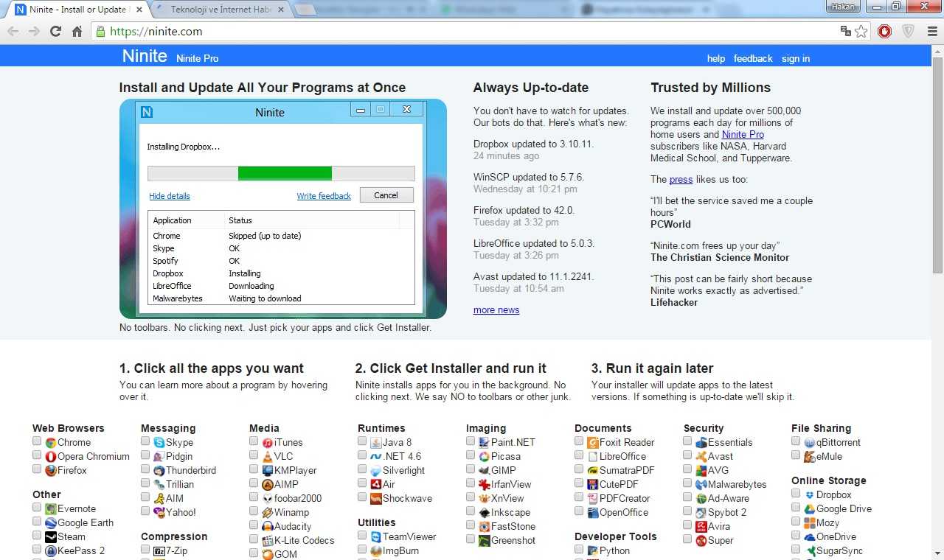Tick the Skype checkbox
Screen dimensions: 944x560
[x=145, y=441]
